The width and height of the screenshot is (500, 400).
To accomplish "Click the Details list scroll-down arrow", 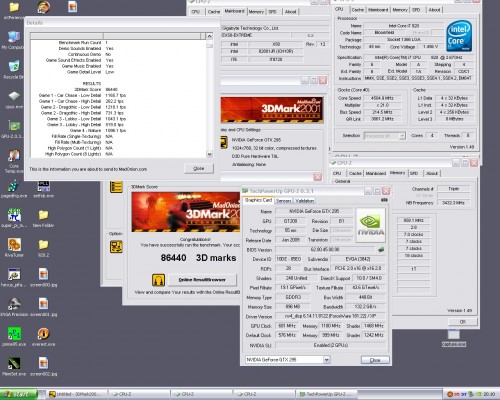I will click(209, 154).
